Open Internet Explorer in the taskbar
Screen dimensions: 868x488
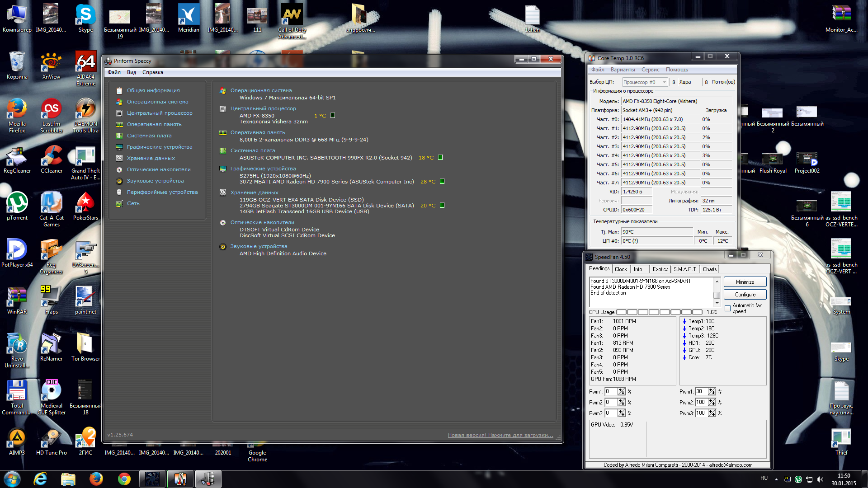click(x=40, y=479)
